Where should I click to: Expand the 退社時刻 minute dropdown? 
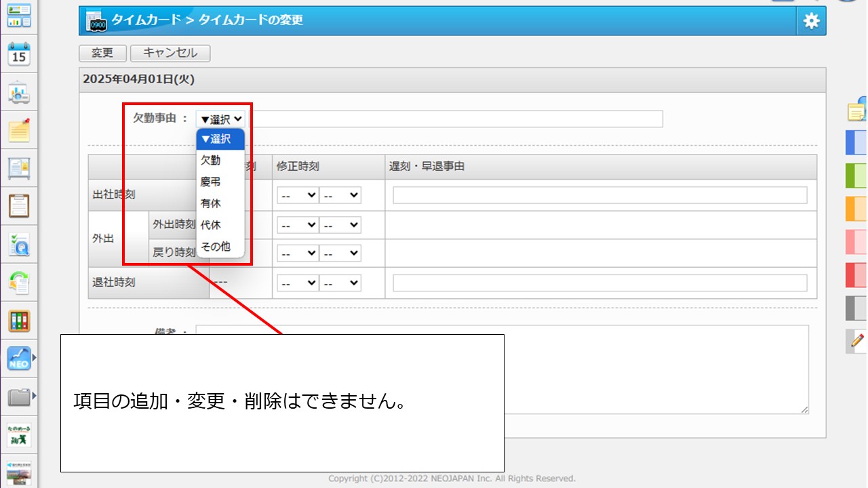[340, 283]
